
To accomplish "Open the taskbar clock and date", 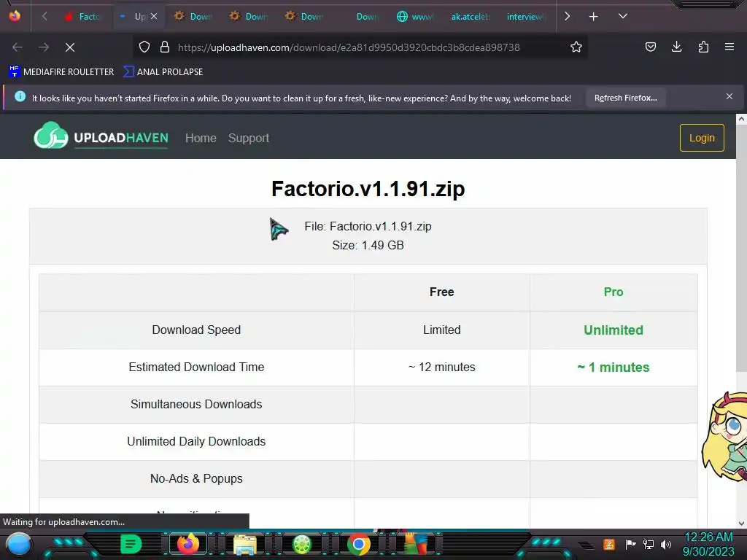I will [x=708, y=544].
